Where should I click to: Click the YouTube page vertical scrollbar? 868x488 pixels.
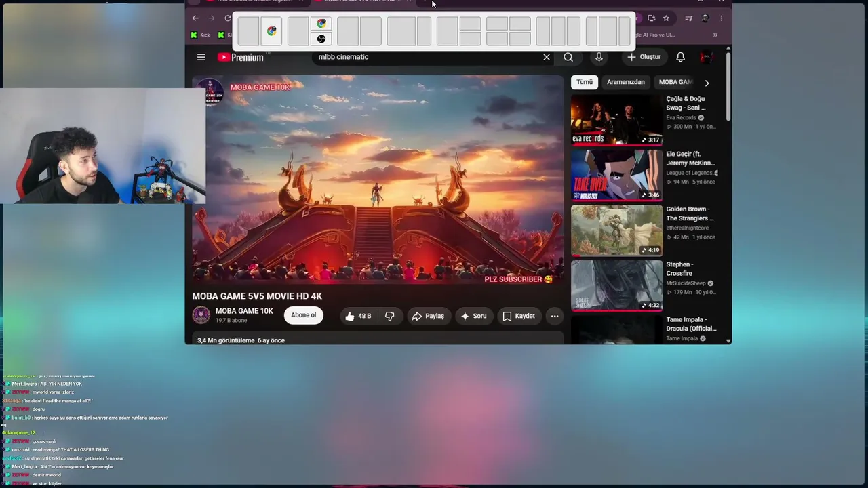tap(728, 86)
